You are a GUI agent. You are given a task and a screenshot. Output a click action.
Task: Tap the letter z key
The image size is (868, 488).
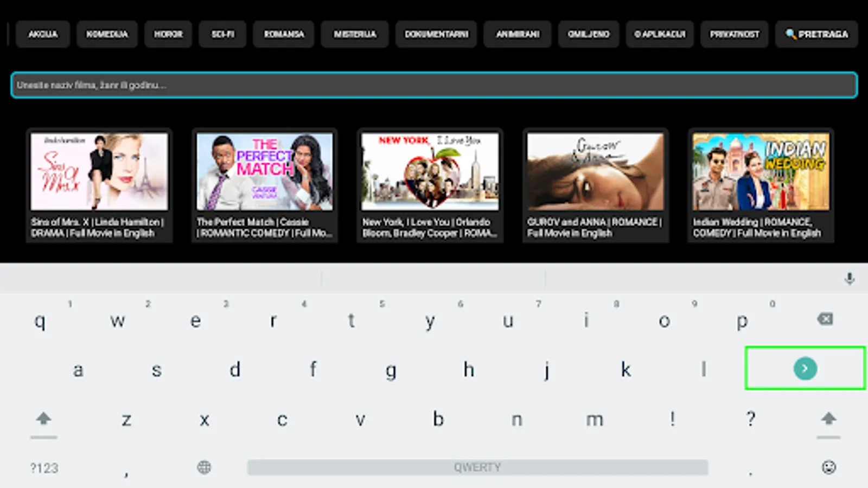tap(126, 420)
